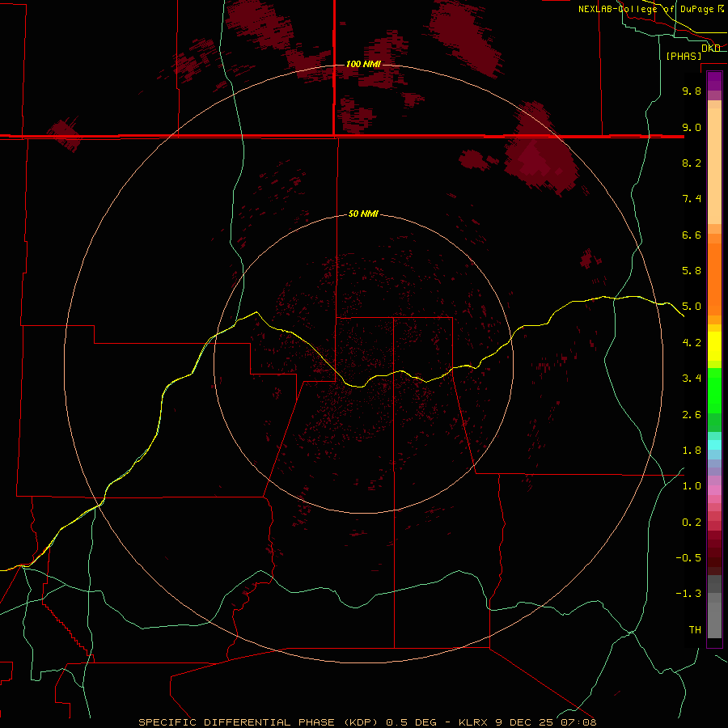728x728 pixels.
Task: Click the TH threshold label on scale
Action: (695, 630)
